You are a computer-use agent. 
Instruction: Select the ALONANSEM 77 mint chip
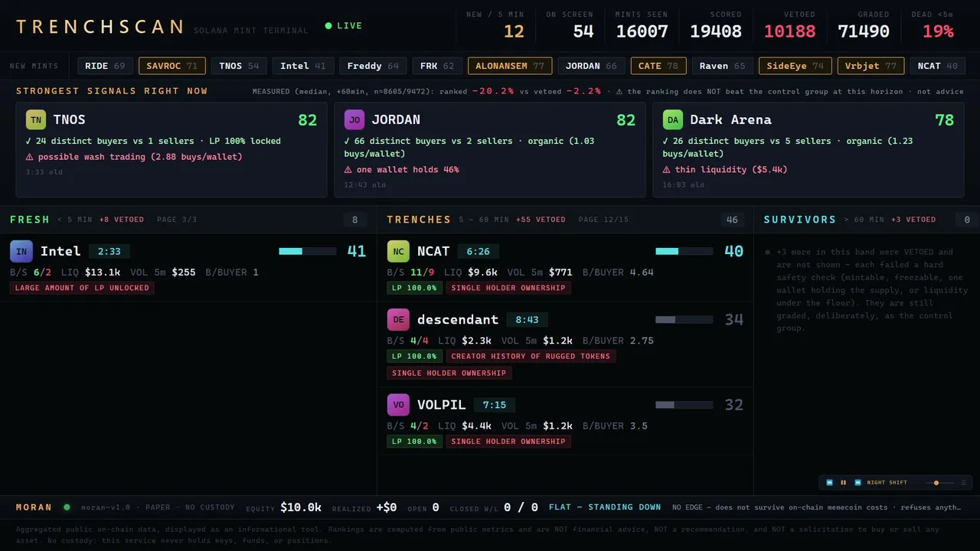(510, 66)
